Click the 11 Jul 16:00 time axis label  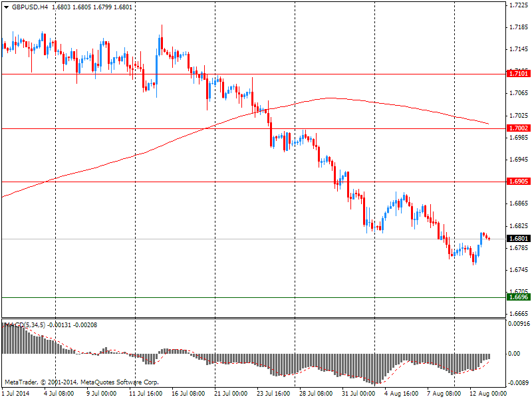click(146, 394)
